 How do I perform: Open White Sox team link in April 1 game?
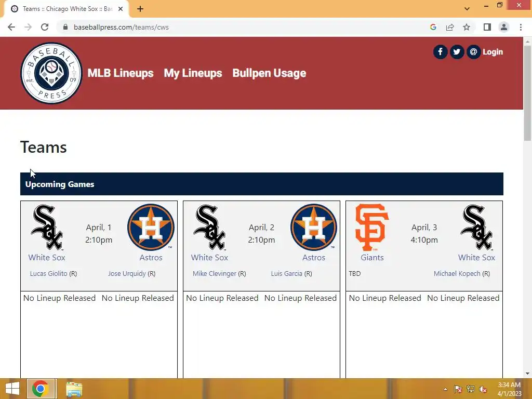point(47,258)
